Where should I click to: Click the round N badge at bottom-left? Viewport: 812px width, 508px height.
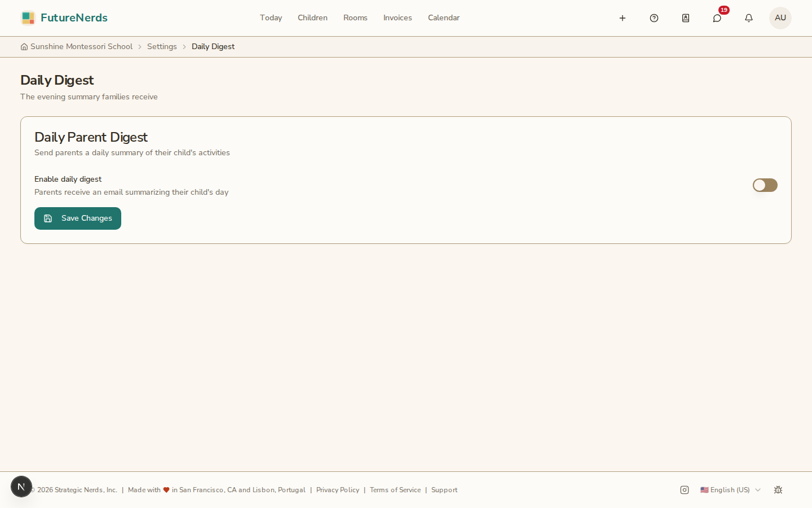[21, 487]
